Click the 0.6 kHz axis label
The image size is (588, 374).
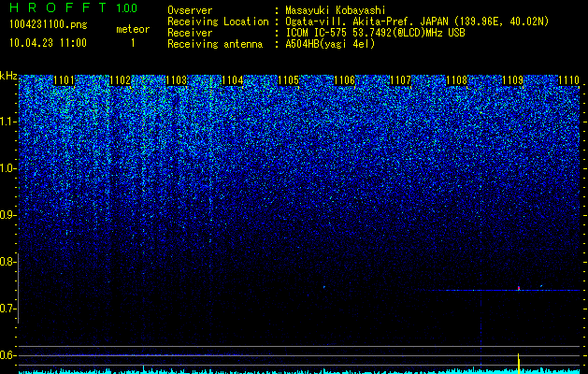[x=7, y=355]
